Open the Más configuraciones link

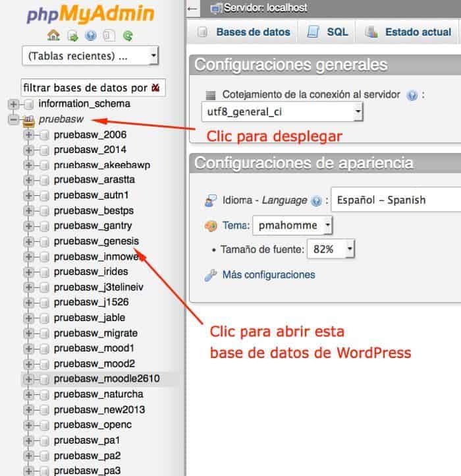[269, 275]
